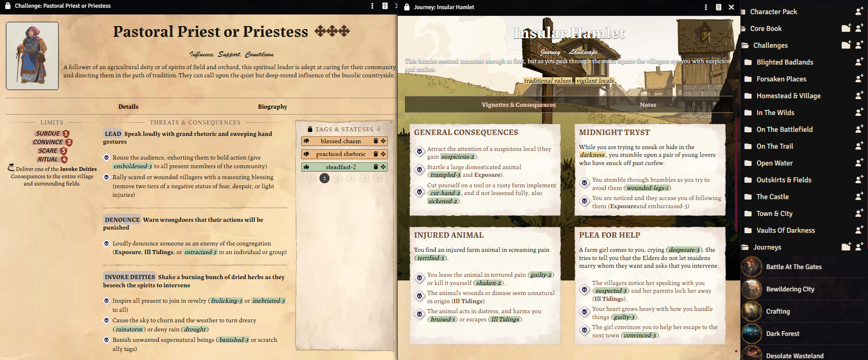Image resolution: width=868 pixels, height=360 pixels.
Task: Select tier 2 circle for steadfast
Action: pos(324,178)
